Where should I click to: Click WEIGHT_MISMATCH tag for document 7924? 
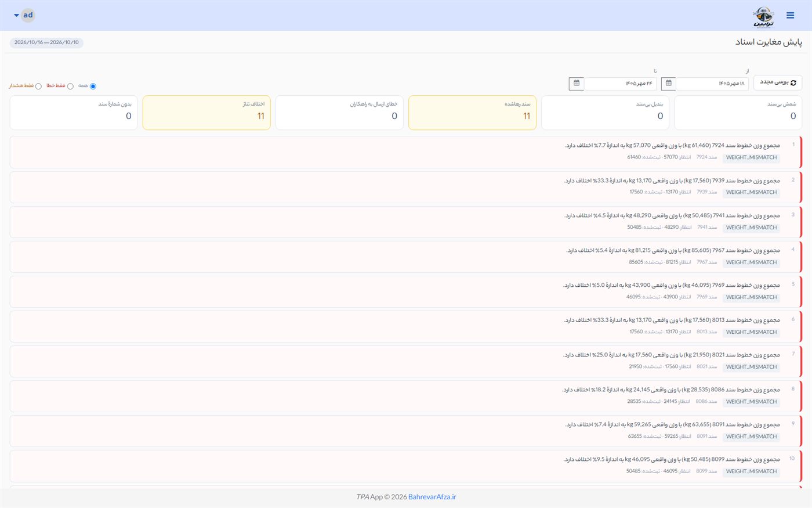(751, 157)
